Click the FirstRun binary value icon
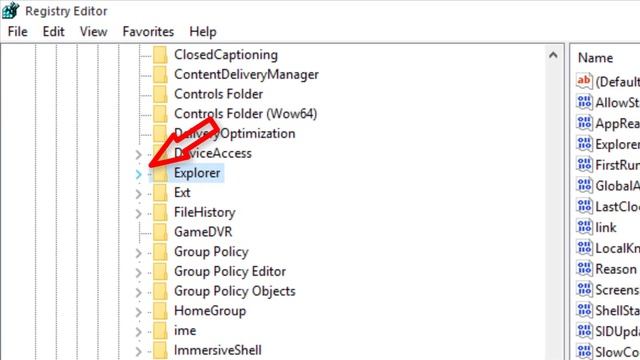 [584, 164]
